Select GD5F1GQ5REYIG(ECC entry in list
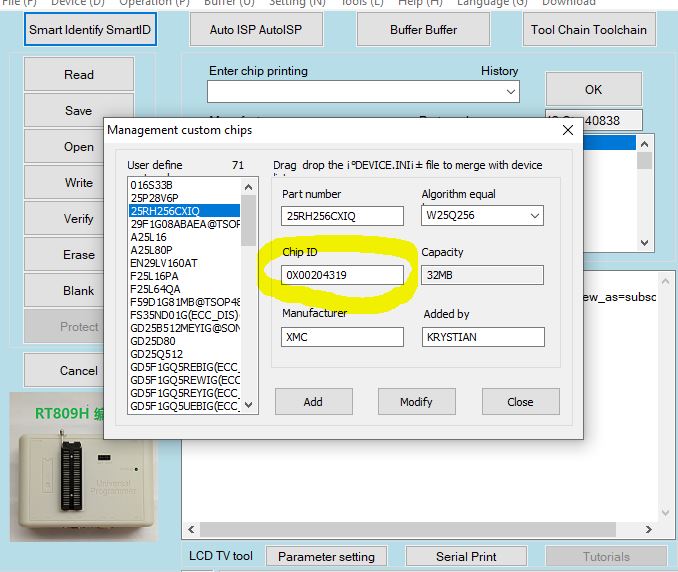The image size is (678, 572). coord(184,393)
